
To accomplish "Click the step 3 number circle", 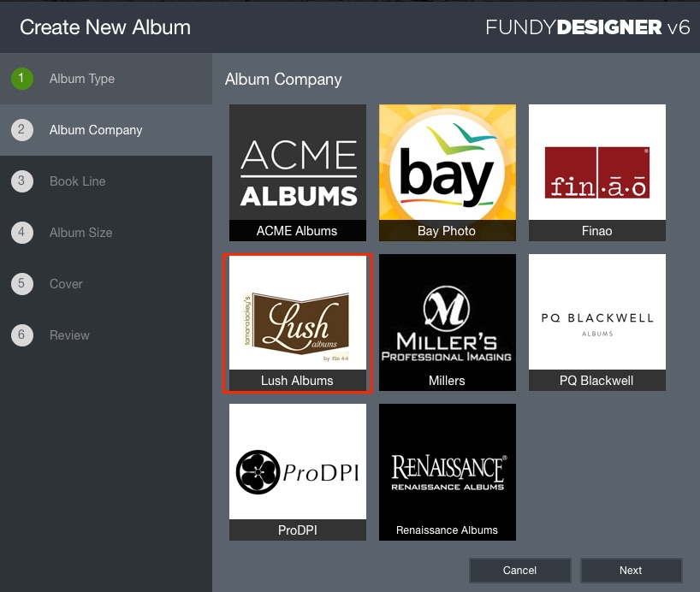I will (22, 181).
